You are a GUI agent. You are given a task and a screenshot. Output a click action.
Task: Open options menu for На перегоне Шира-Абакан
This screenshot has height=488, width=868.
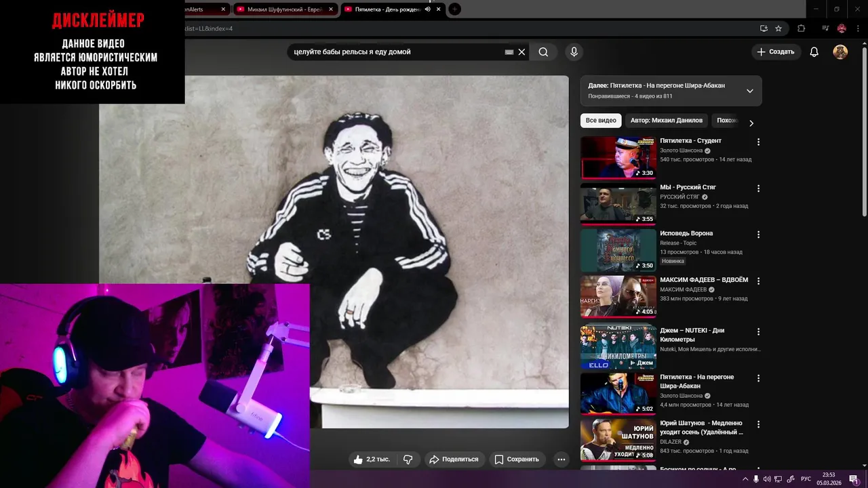click(x=758, y=378)
